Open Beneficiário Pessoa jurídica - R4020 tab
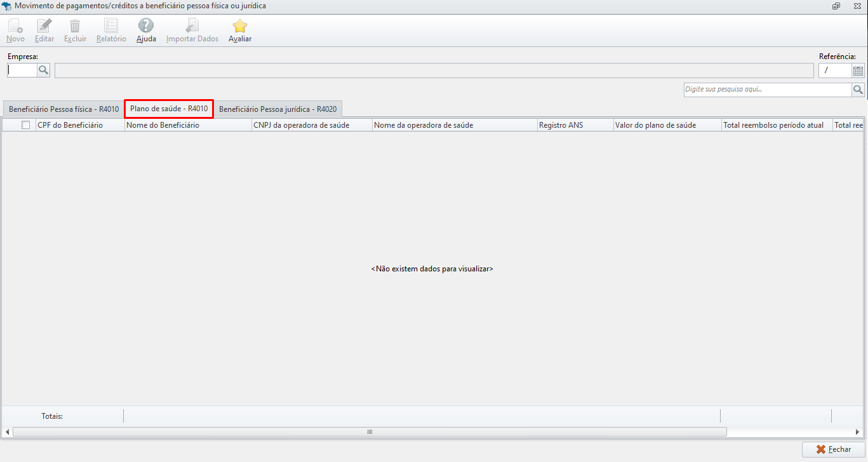 [x=278, y=109]
